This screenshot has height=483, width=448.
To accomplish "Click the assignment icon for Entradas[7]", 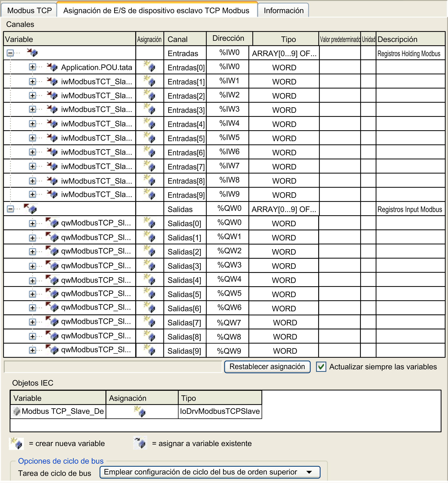I will (x=149, y=166).
